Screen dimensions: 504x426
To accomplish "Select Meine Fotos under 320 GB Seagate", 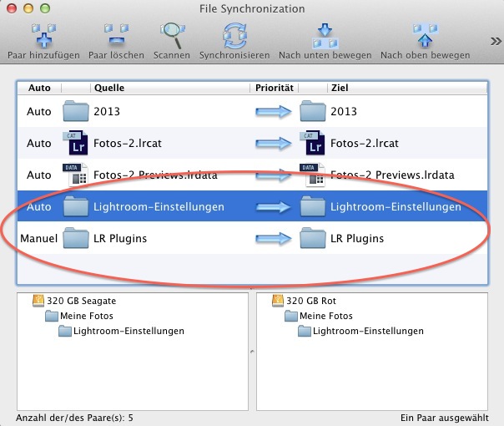I will click(x=87, y=316).
